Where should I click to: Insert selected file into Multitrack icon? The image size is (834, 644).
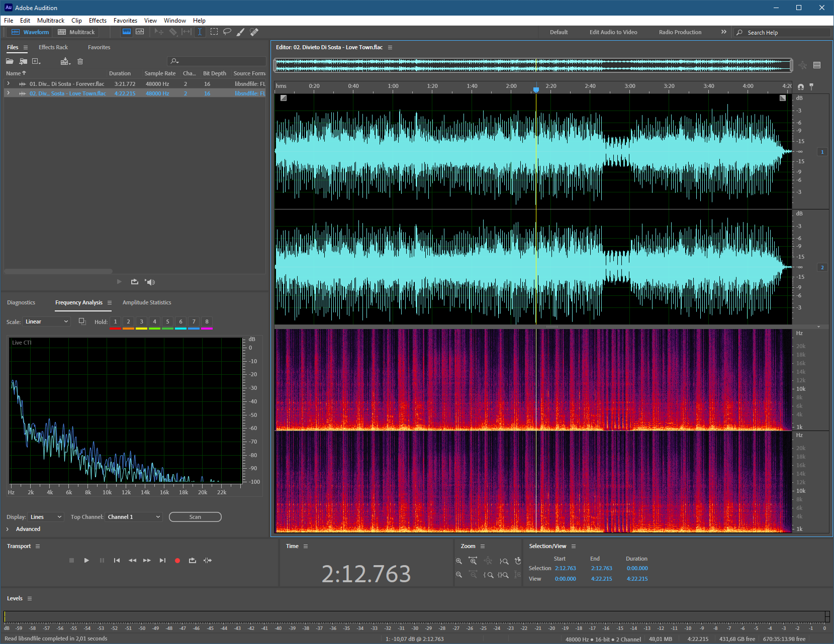[65, 61]
